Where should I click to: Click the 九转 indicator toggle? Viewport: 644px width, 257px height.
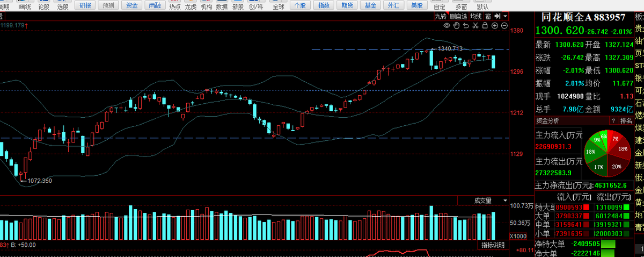[x=441, y=17]
